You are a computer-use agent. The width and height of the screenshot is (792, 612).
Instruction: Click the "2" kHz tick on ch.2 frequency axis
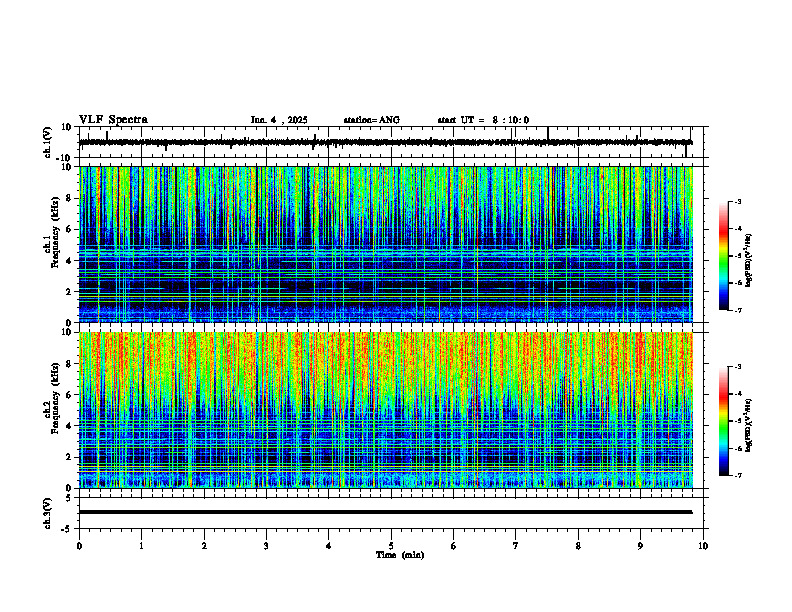(69, 457)
